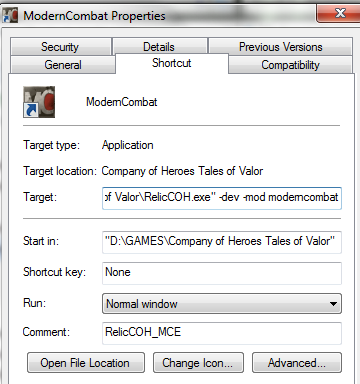This screenshot has width=360, height=384.
Task: Open the Compatibility tab
Action: click(x=290, y=65)
